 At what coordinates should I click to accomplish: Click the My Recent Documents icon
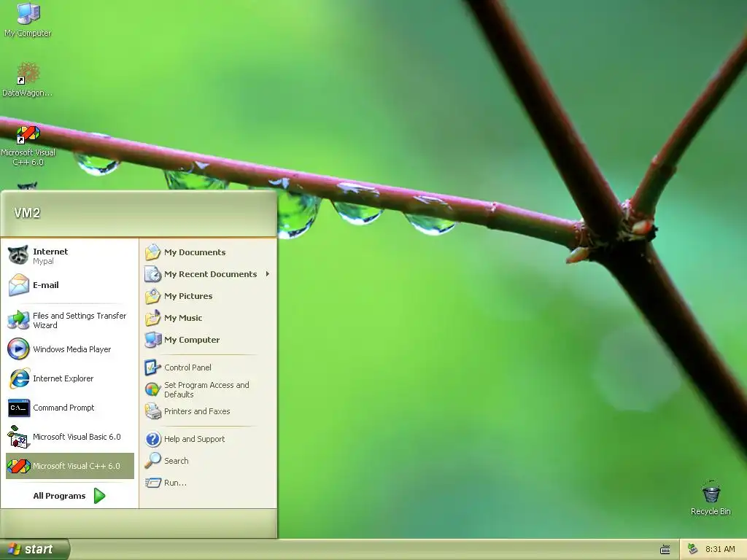coord(153,274)
